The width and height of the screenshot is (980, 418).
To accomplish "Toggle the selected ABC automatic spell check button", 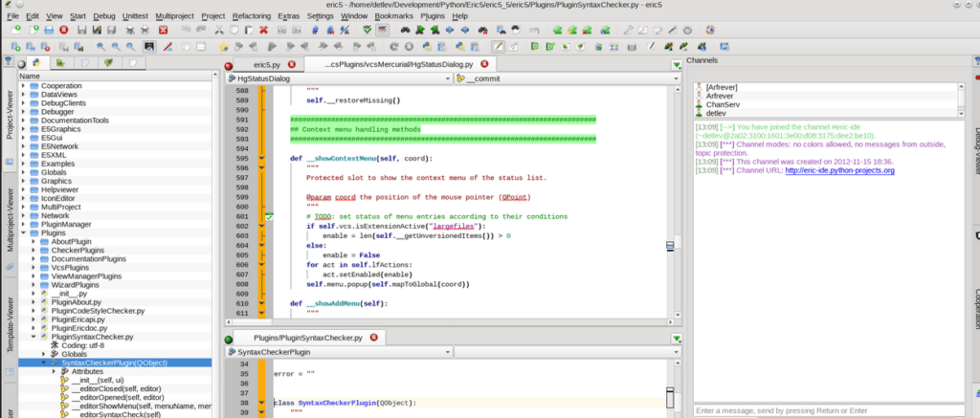I will click(382, 30).
